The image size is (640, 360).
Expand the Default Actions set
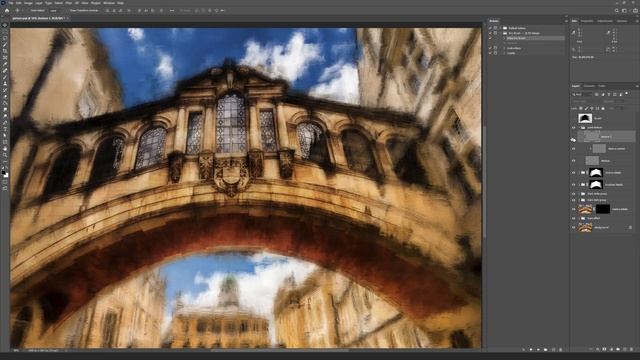click(x=500, y=28)
